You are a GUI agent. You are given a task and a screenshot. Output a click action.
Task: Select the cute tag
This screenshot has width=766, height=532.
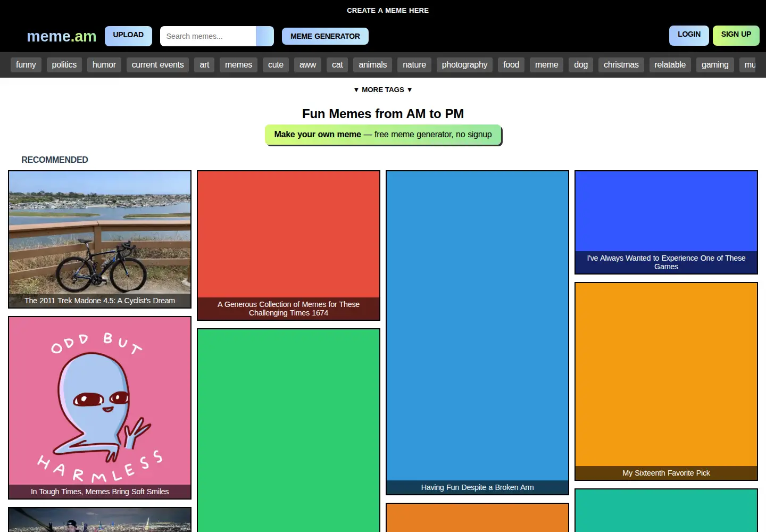click(276, 65)
